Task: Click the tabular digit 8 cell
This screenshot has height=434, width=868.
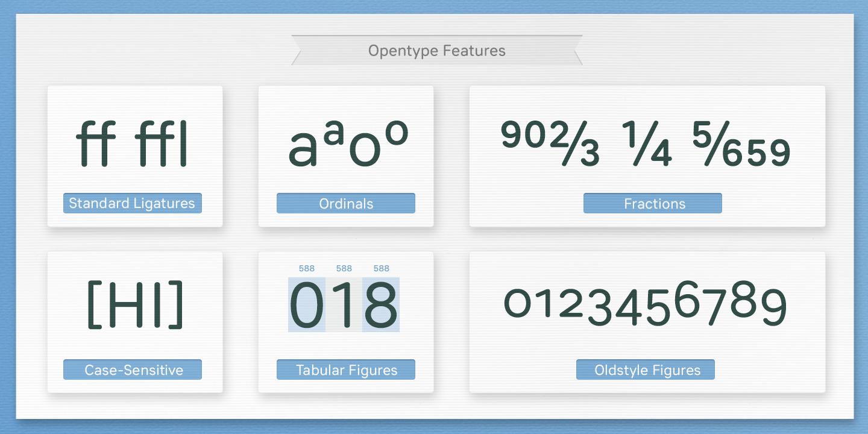Action: [x=381, y=305]
